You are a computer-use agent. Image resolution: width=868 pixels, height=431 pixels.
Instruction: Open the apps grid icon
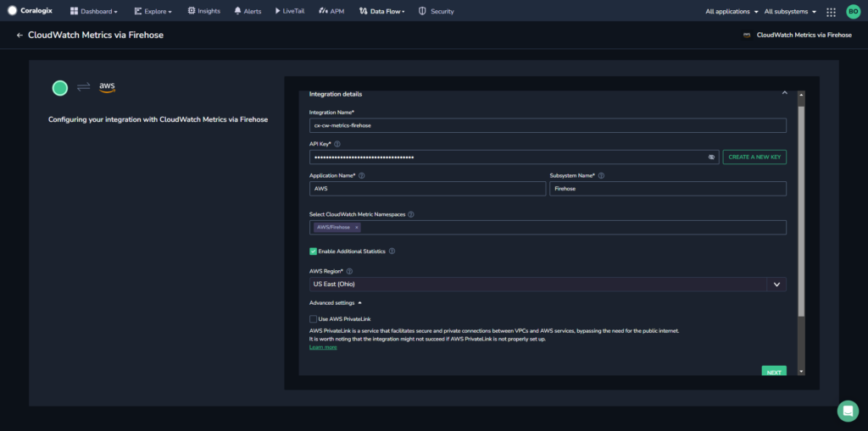pyautogui.click(x=831, y=12)
